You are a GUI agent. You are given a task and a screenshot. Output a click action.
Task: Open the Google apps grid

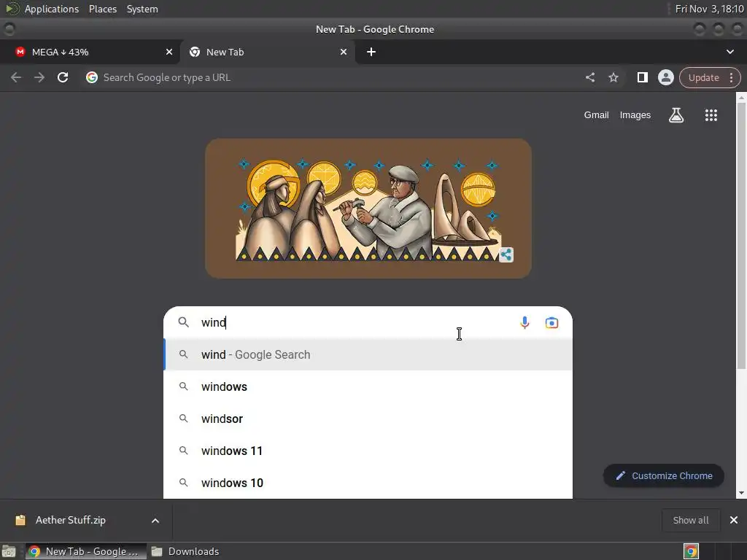coord(711,114)
